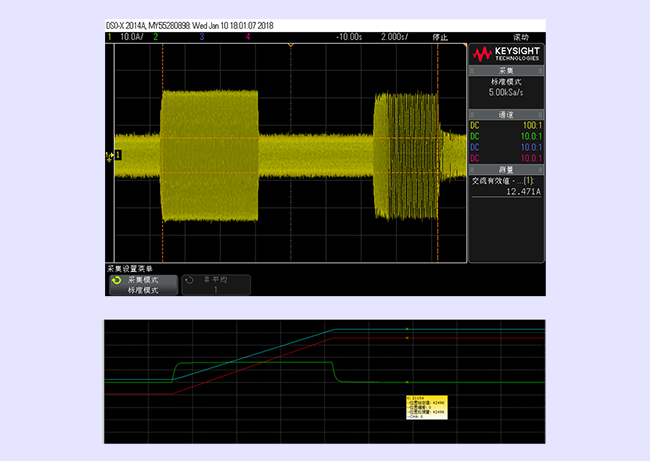This screenshot has height=461, width=650.
Task: Click the channel 1 ground level marker
Action: click(113, 155)
